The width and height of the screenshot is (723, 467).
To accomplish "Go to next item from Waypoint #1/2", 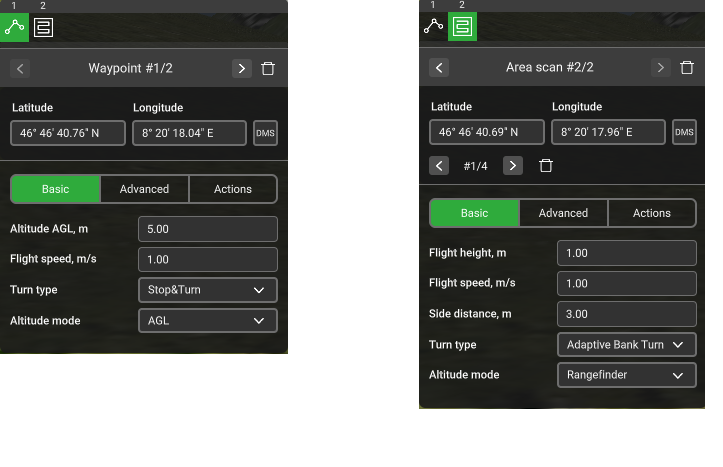I will [x=241, y=68].
